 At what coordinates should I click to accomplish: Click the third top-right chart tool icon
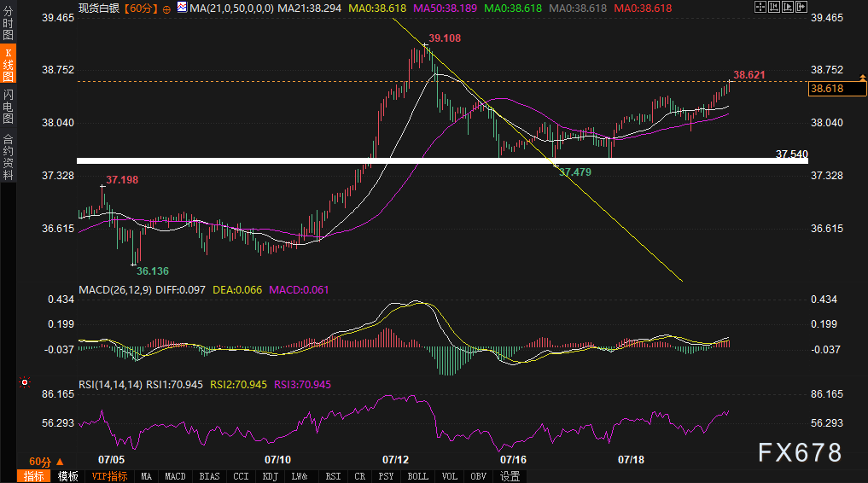pyautogui.click(x=788, y=8)
